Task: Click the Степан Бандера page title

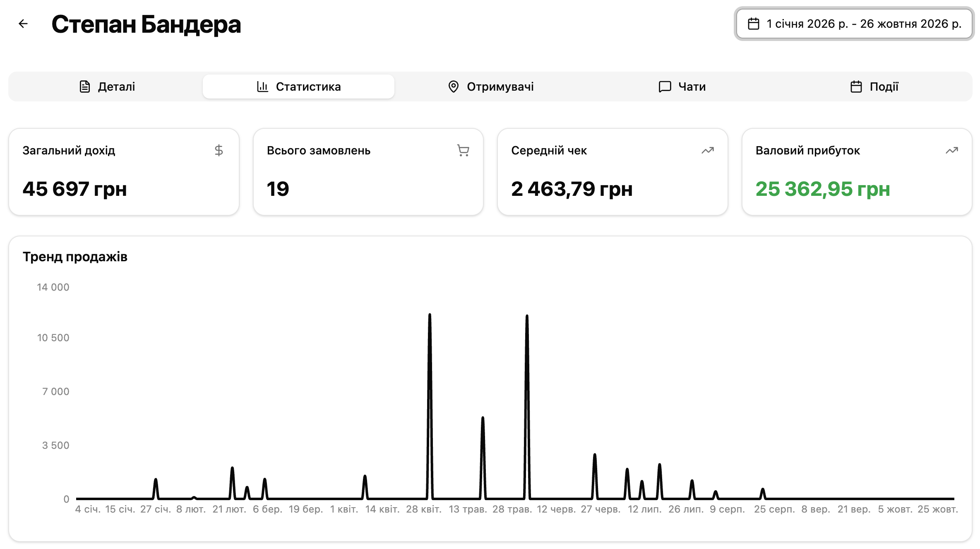Action: coord(146,24)
